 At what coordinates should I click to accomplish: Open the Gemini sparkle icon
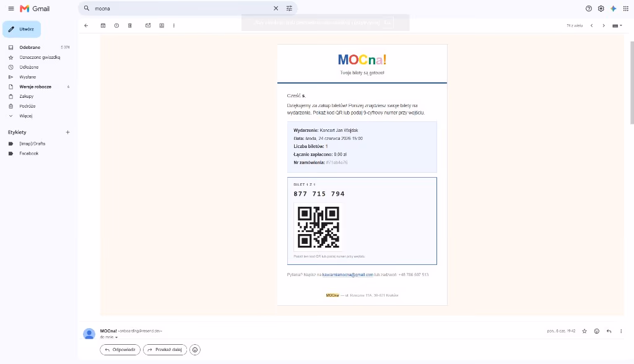click(x=614, y=9)
